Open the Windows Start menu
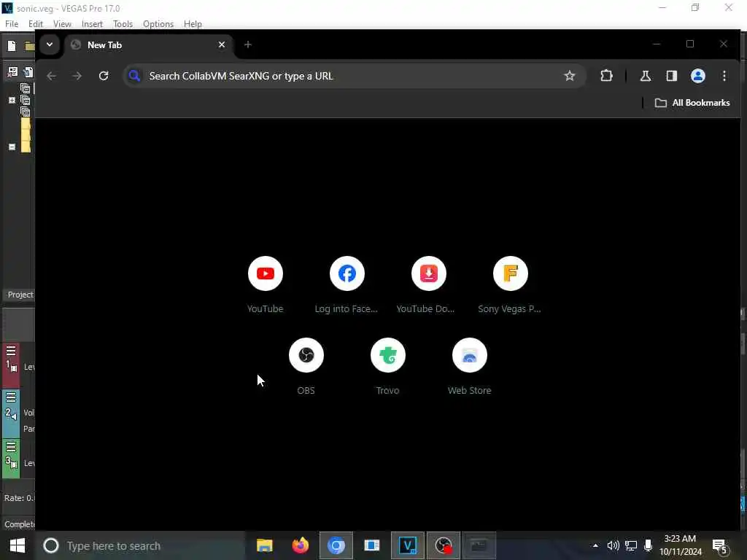The image size is (747, 560). [x=18, y=545]
